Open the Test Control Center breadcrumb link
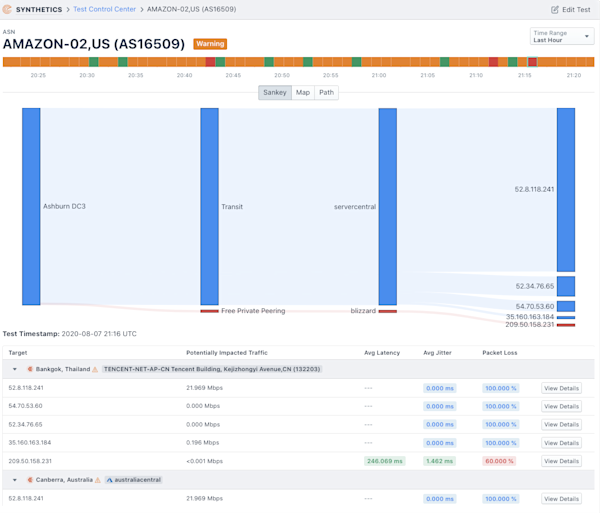Image resolution: width=600 pixels, height=513 pixels. [104, 9]
